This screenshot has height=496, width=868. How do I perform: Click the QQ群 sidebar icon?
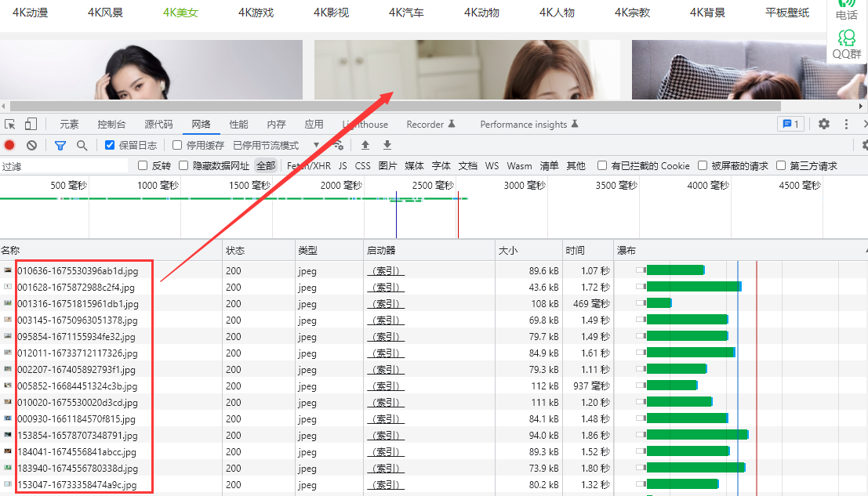point(846,45)
